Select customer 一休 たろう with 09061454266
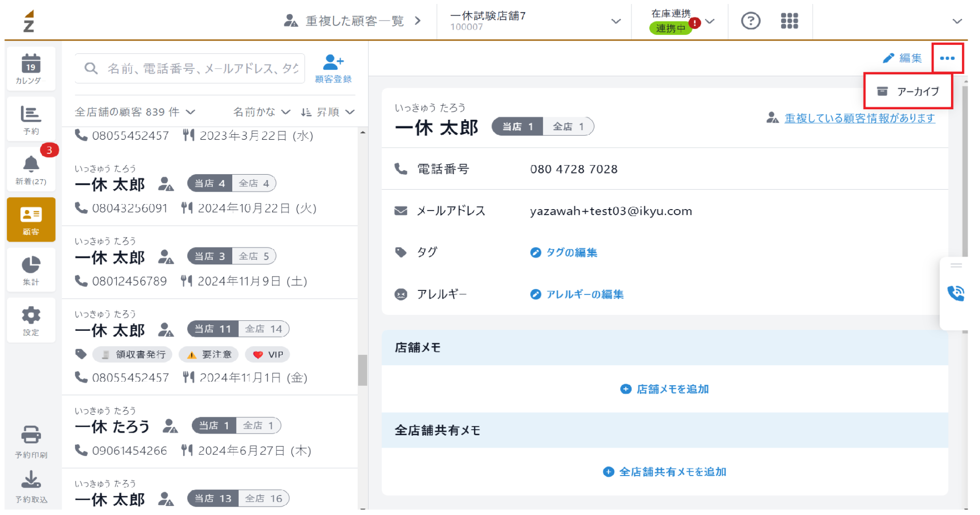 (210, 432)
